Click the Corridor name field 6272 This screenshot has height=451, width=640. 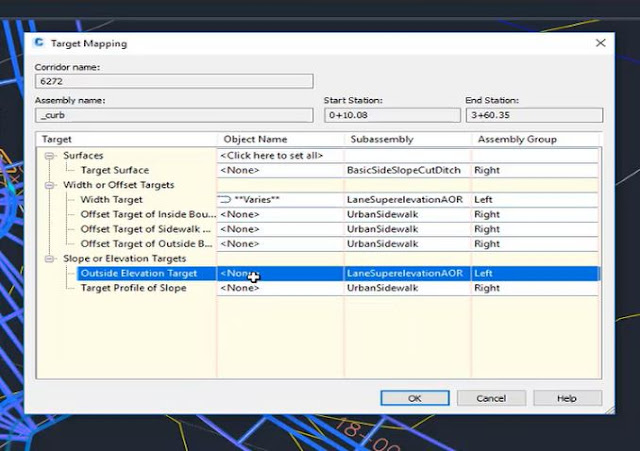(x=174, y=81)
